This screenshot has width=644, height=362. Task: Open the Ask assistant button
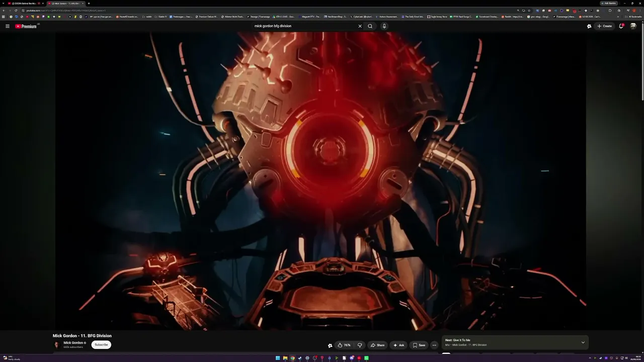pyautogui.click(x=398, y=345)
